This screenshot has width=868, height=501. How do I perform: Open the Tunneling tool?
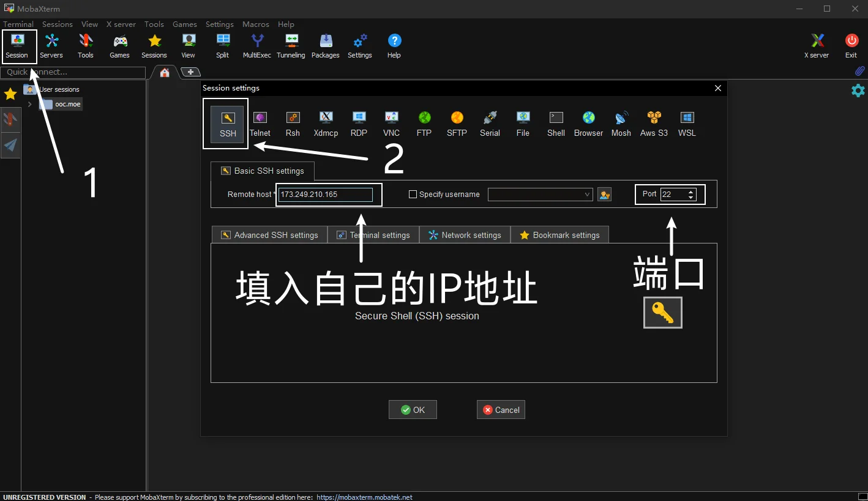(291, 45)
